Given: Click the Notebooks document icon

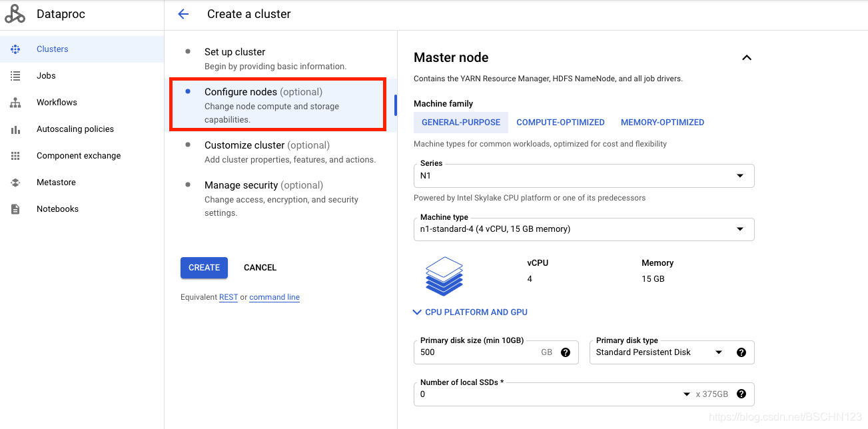Looking at the screenshot, I should pos(15,209).
